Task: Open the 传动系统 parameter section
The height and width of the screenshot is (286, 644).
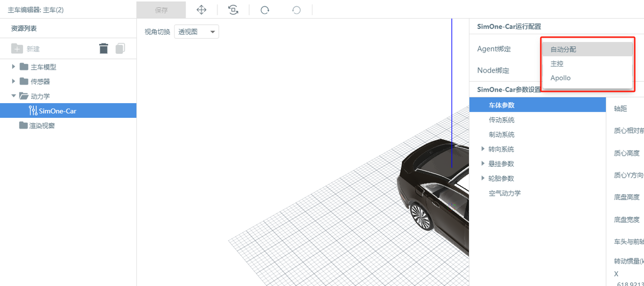Action: pos(502,120)
